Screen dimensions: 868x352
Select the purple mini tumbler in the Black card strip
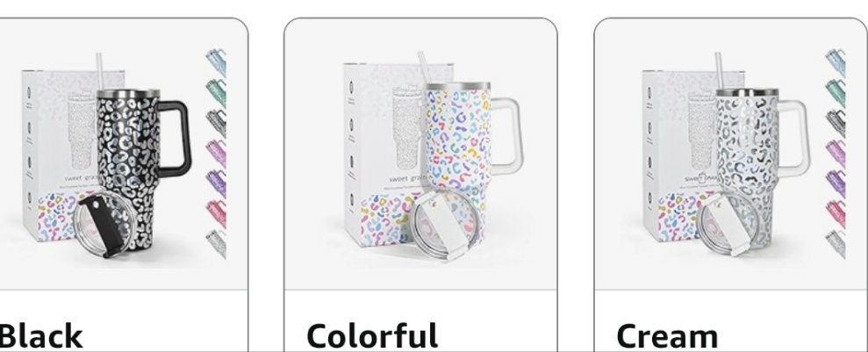216,183
